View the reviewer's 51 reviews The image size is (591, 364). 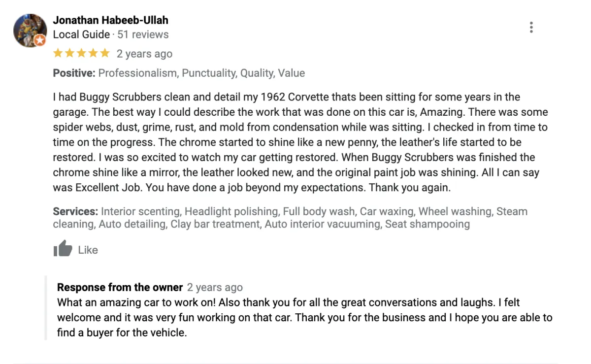pos(143,34)
